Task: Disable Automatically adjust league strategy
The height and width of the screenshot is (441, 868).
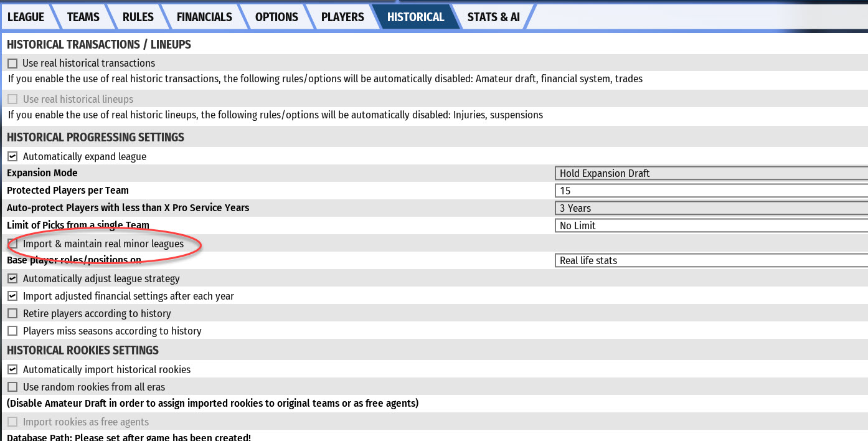Action: [12, 279]
